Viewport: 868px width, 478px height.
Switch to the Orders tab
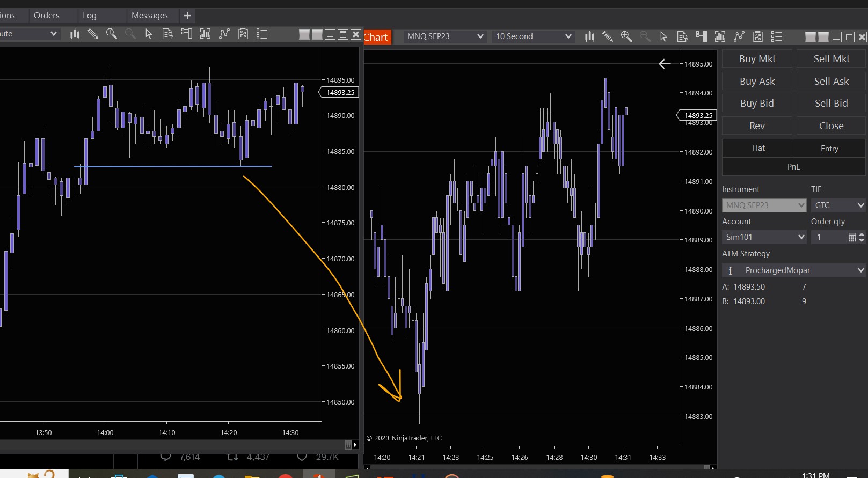[x=47, y=16]
